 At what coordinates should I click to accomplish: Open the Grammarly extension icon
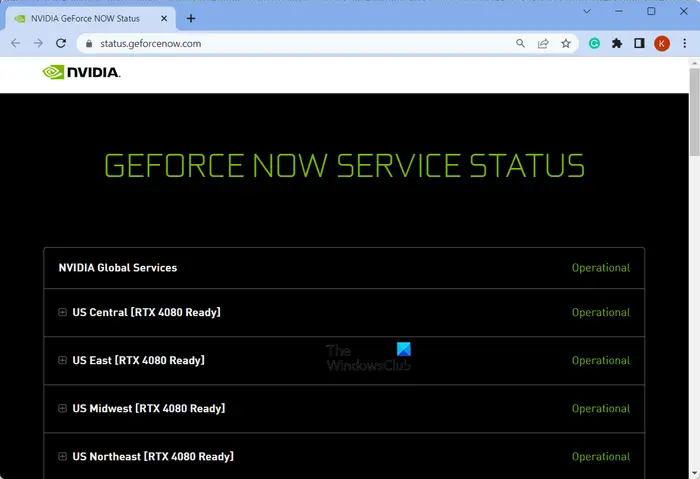(594, 43)
